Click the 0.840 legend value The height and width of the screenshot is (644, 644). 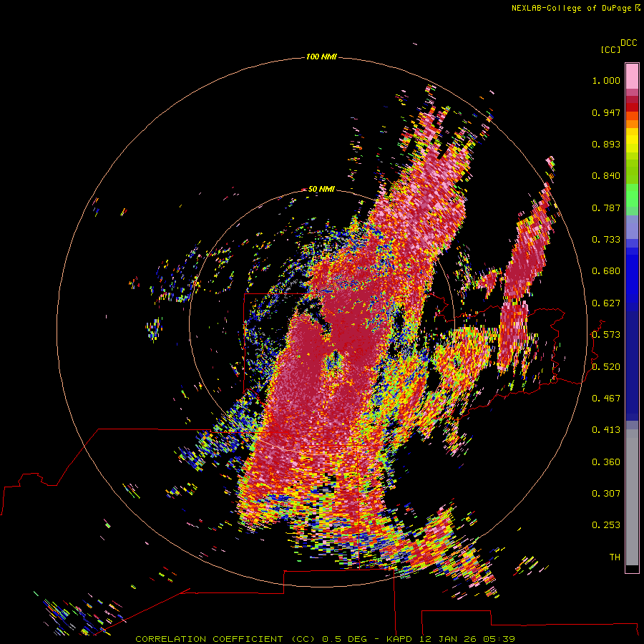click(x=606, y=176)
